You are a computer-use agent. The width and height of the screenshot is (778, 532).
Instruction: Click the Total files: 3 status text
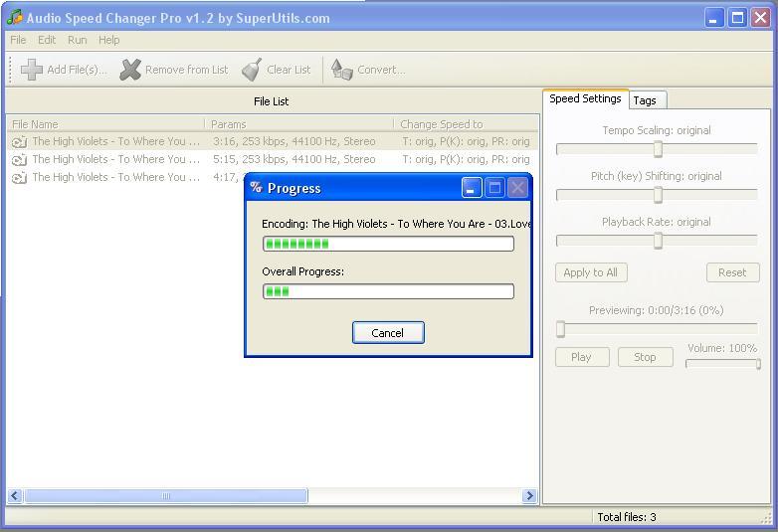[627, 517]
